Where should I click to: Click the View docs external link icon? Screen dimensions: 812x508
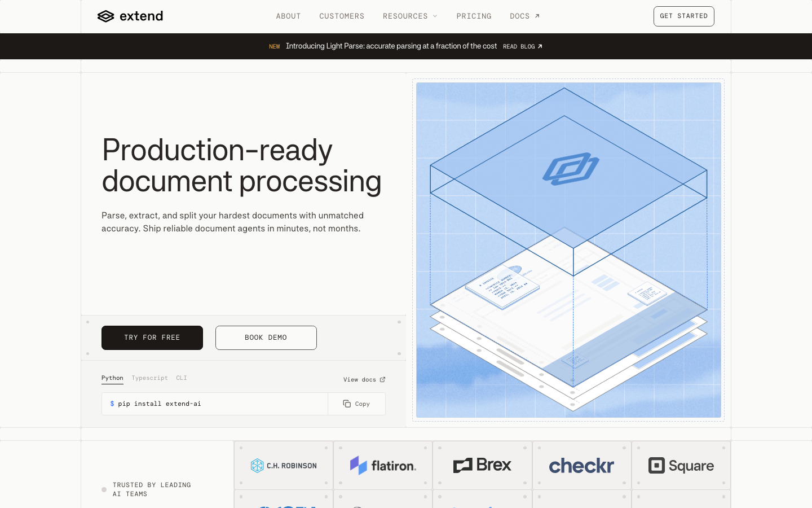pos(382,379)
